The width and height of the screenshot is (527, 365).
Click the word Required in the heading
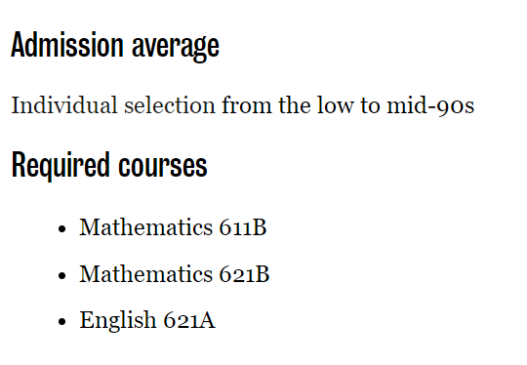(x=61, y=165)
